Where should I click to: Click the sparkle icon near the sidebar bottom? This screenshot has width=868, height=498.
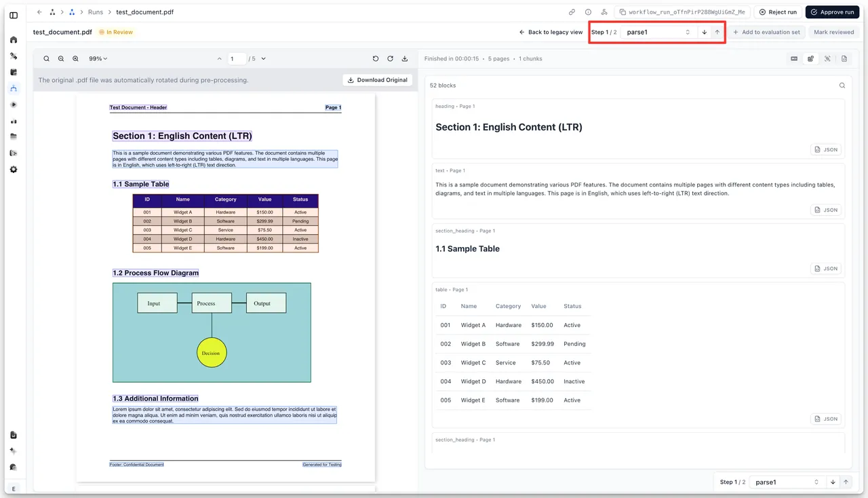coord(14,451)
